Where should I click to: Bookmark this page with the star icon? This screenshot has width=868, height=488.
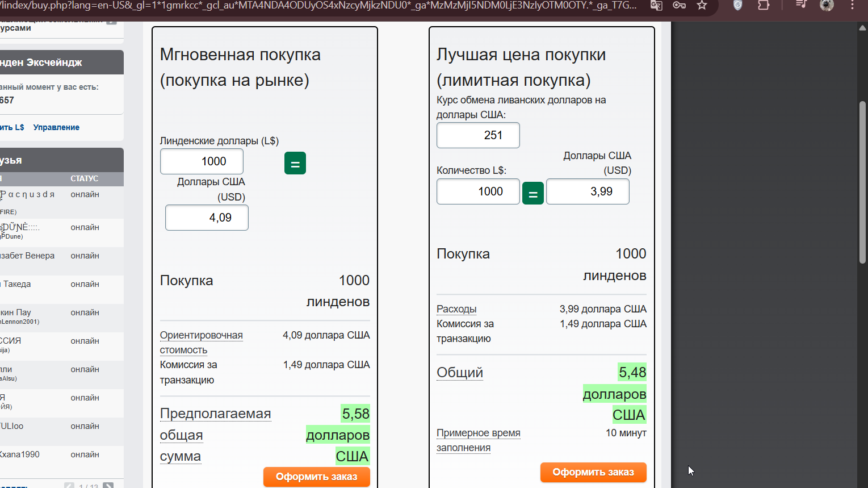(x=702, y=5)
